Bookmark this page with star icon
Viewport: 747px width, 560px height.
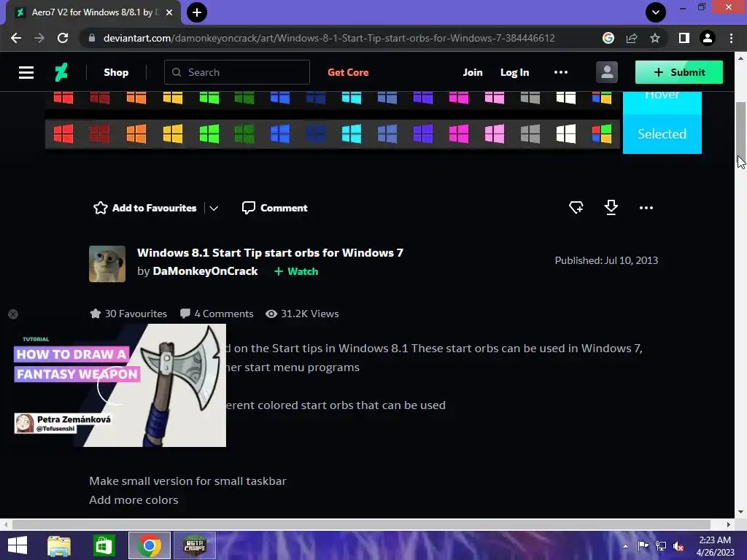655,38
